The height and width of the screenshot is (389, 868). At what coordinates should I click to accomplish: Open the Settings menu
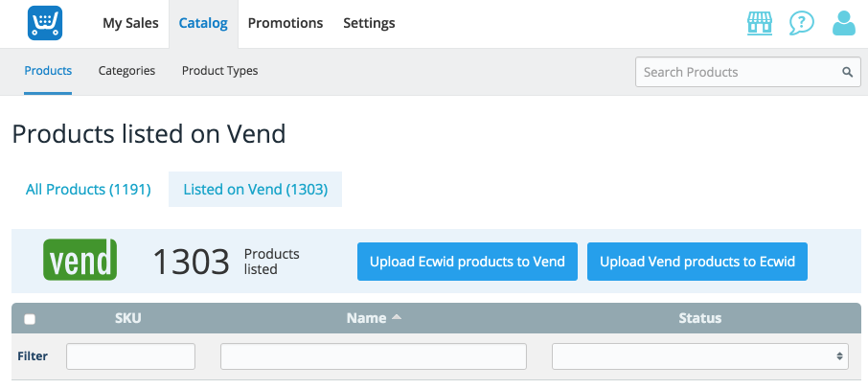(369, 23)
